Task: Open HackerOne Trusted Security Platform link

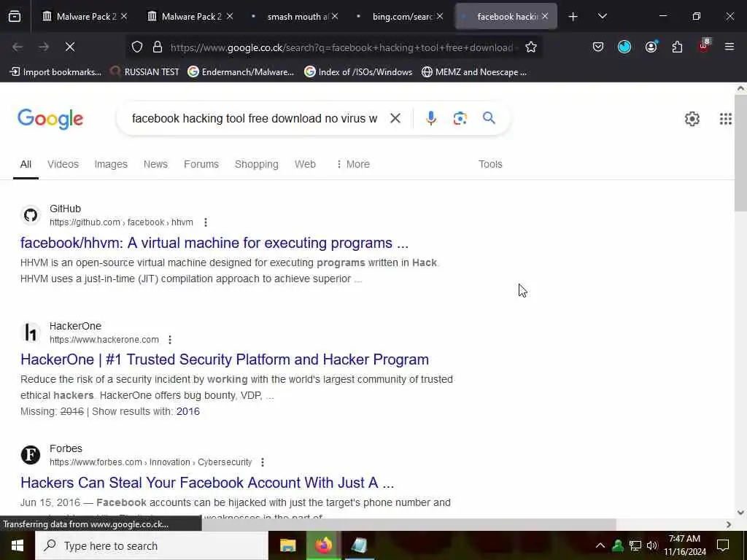Action: point(225,359)
